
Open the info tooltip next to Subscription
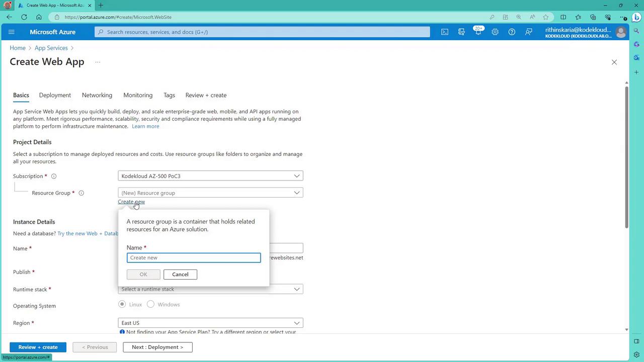[54, 176]
